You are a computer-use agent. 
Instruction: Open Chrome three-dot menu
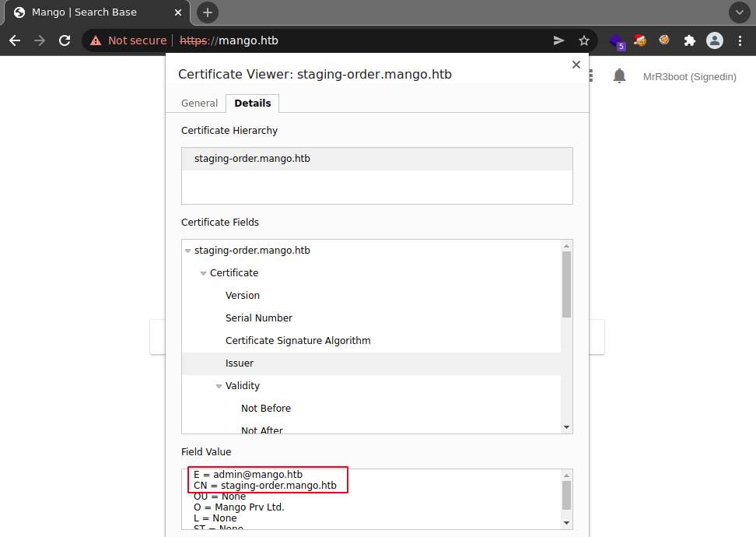pos(739,40)
